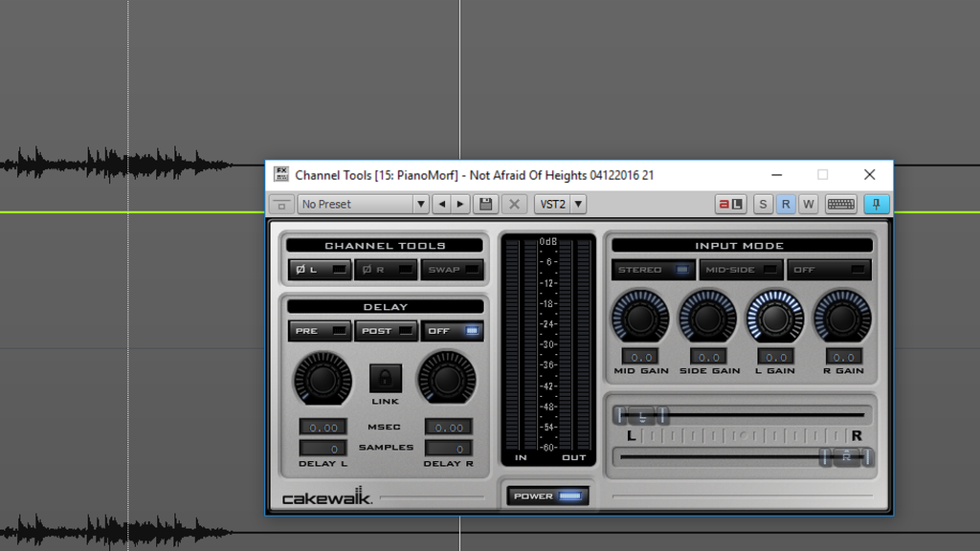Click the keyboard input icon
Viewport: 980px width, 551px height.
coord(840,204)
